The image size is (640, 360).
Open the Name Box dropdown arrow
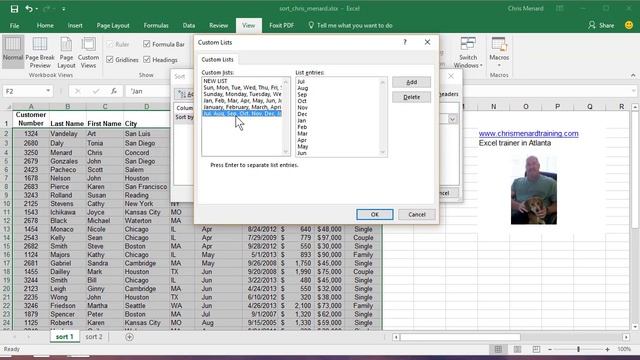(48, 91)
